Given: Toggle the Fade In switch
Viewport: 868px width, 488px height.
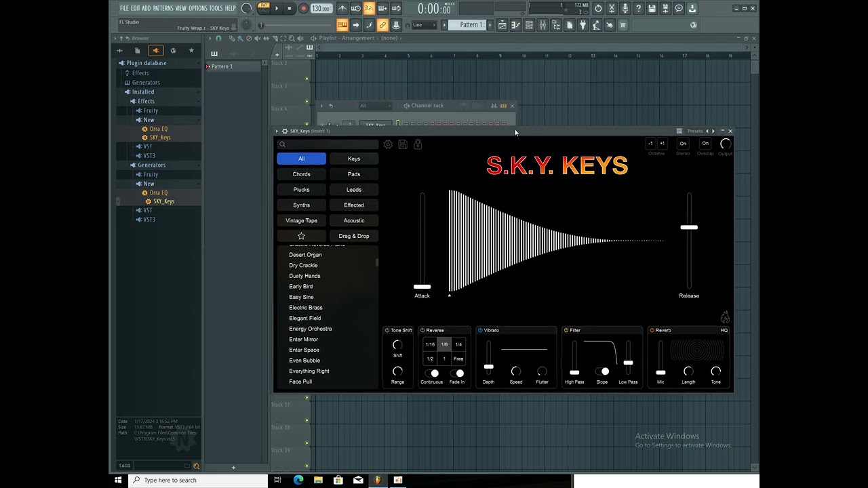Looking at the screenshot, I should click(x=457, y=373).
